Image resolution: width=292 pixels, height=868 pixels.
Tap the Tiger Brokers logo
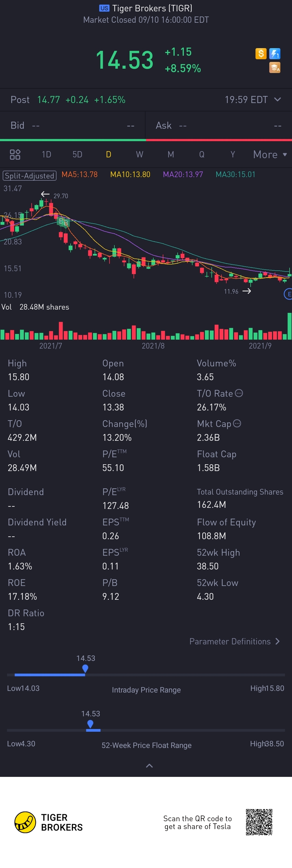[48, 822]
